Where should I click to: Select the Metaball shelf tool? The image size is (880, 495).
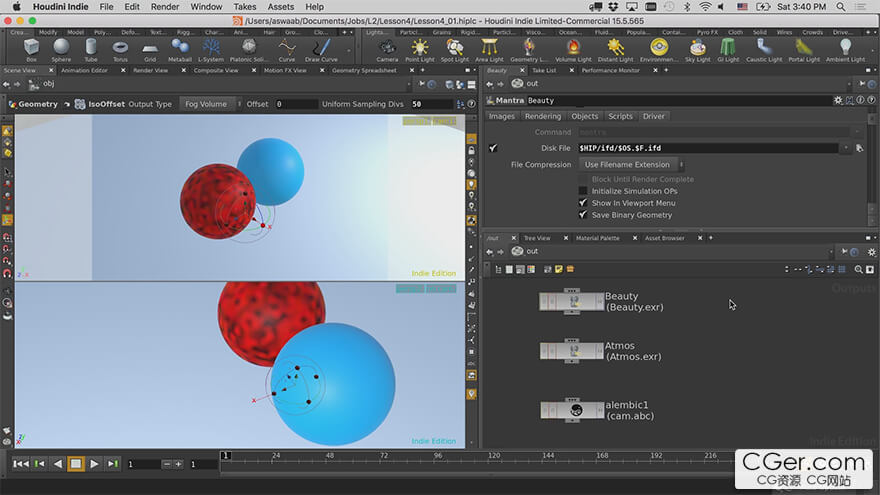pyautogui.click(x=180, y=50)
